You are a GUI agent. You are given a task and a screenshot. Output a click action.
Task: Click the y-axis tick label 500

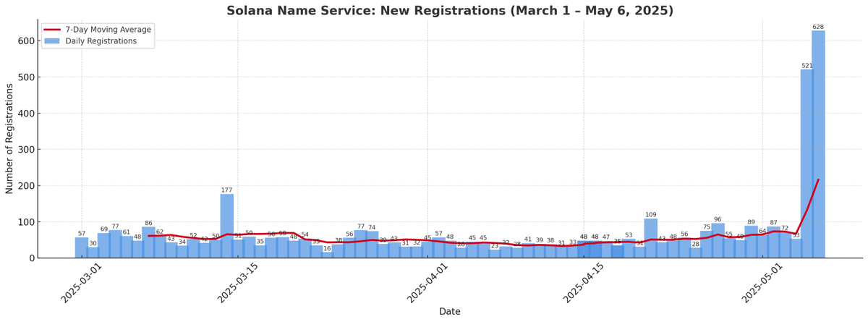tap(26, 77)
